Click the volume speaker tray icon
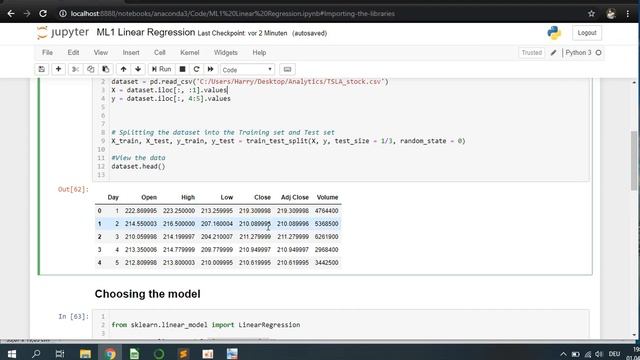Viewport: 640px width, 360px height. [x=599, y=354]
